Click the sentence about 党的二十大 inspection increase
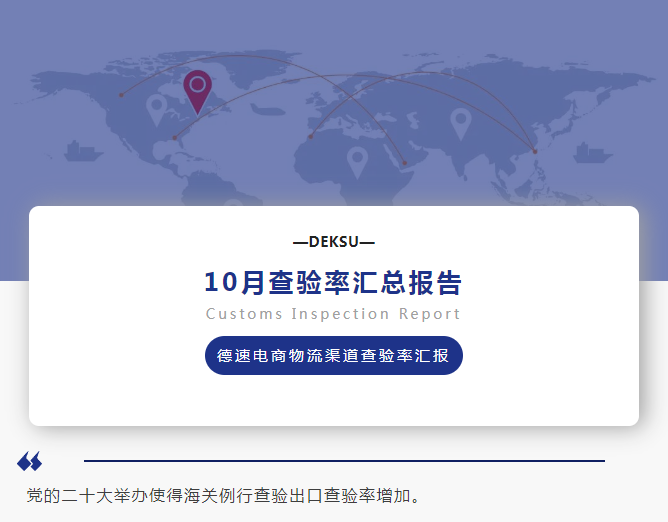 coord(224,496)
